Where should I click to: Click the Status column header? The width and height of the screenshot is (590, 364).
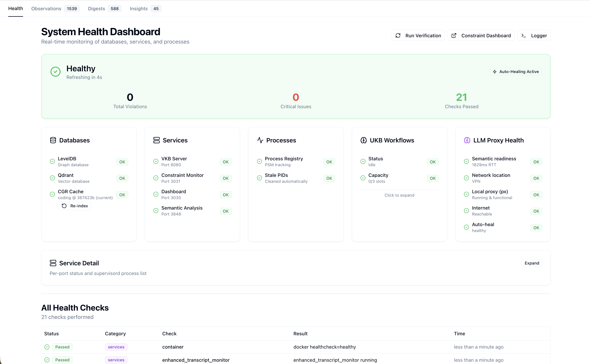coord(52,333)
